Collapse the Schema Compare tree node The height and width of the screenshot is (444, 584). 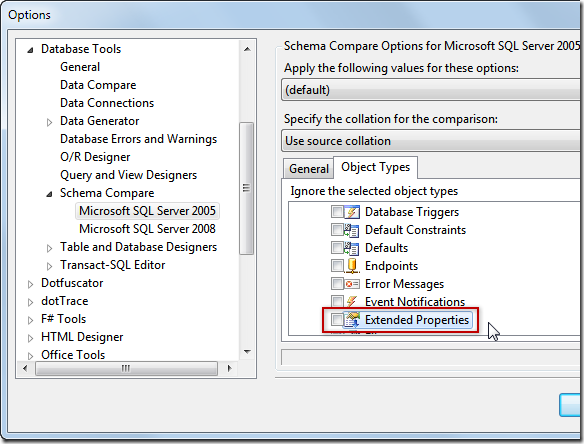(x=49, y=194)
